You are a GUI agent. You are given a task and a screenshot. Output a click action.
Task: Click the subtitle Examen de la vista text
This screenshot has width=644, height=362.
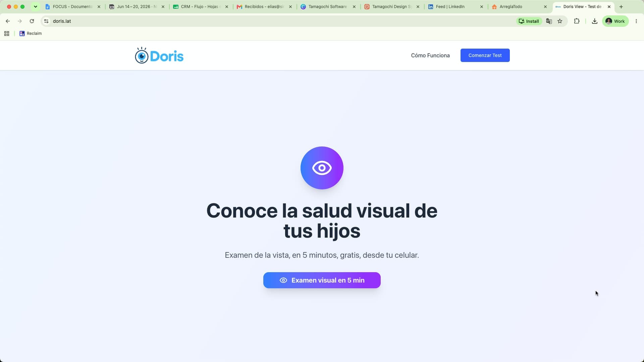click(322, 255)
